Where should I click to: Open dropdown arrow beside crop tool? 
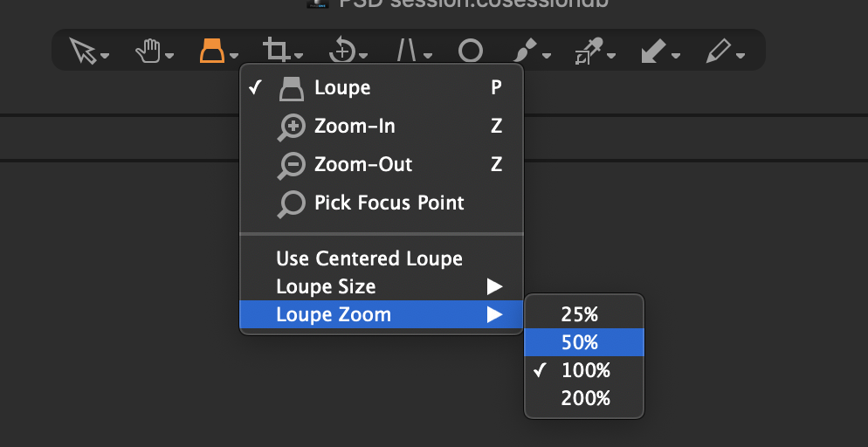tap(299, 55)
